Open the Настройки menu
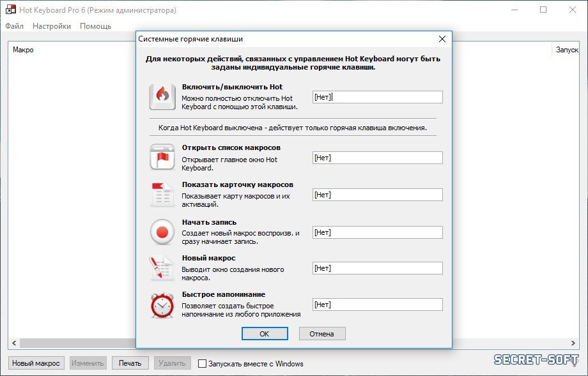 click(52, 26)
